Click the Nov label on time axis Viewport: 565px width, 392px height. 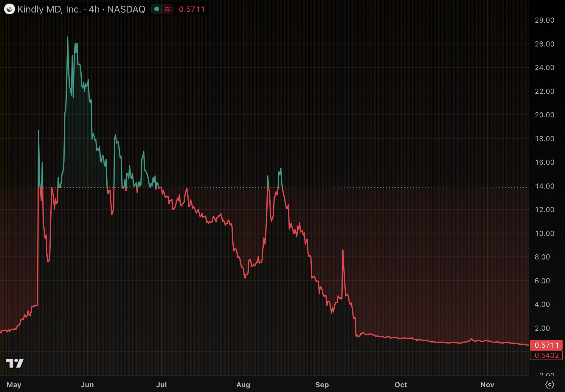pyautogui.click(x=487, y=385)
